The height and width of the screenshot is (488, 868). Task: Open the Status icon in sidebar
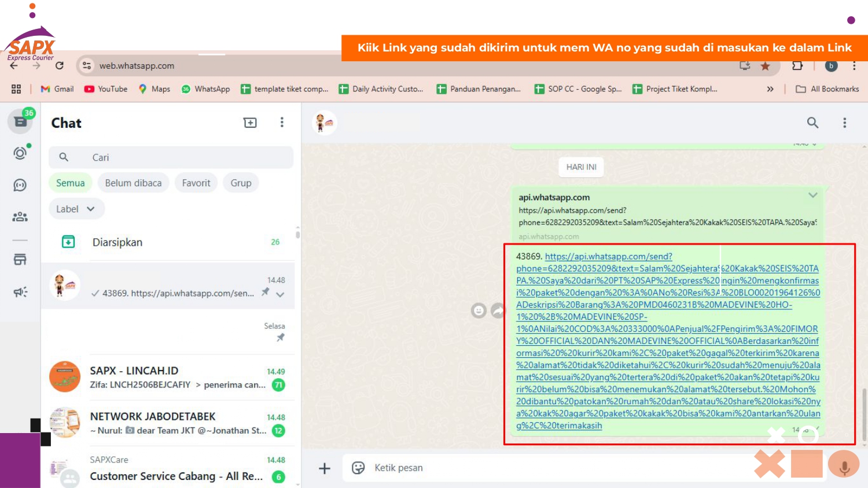[x=20, y=153]
